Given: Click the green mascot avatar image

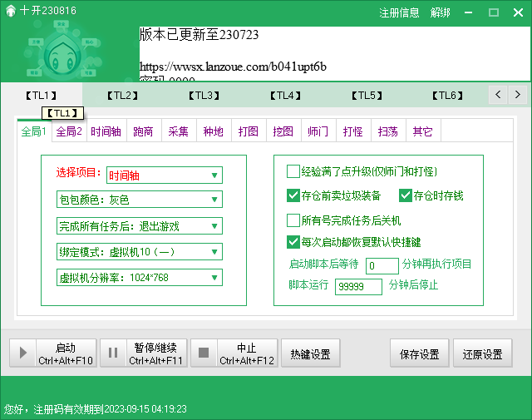Looking at the screenshot, I should click(69, 54).
